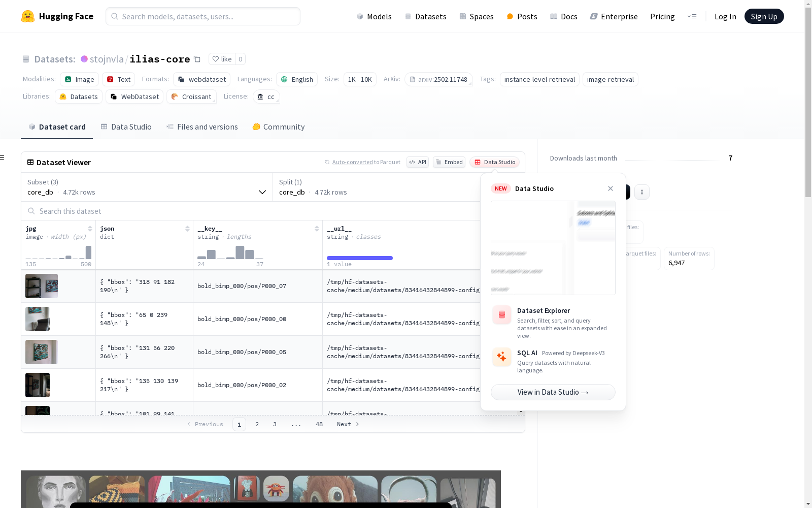812x508 pixels.
Task: Navigate to Spaces
Action: coord(477,16)
